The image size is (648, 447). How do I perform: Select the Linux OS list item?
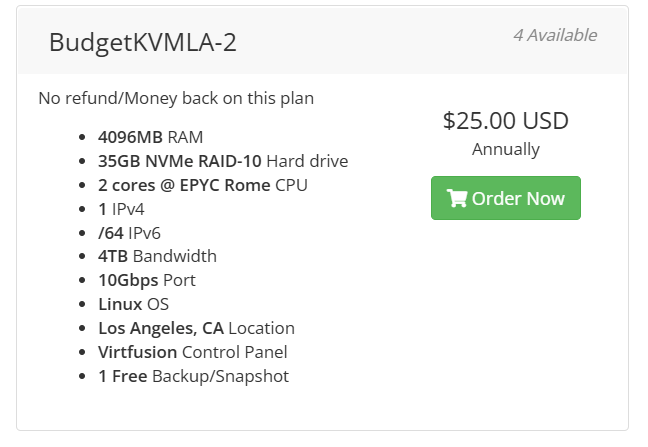(x=134, y=304)
